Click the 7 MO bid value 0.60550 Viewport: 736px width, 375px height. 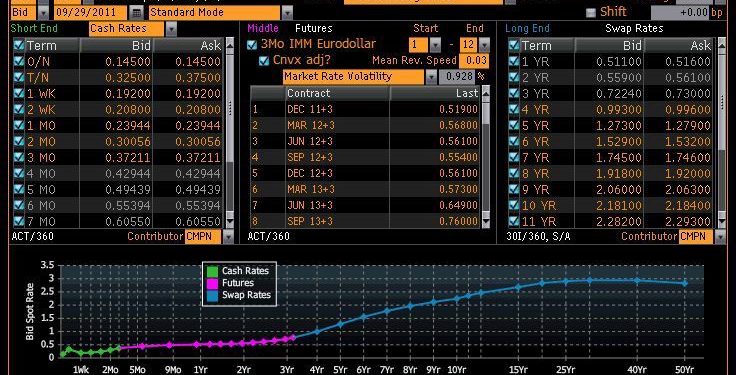128,221
